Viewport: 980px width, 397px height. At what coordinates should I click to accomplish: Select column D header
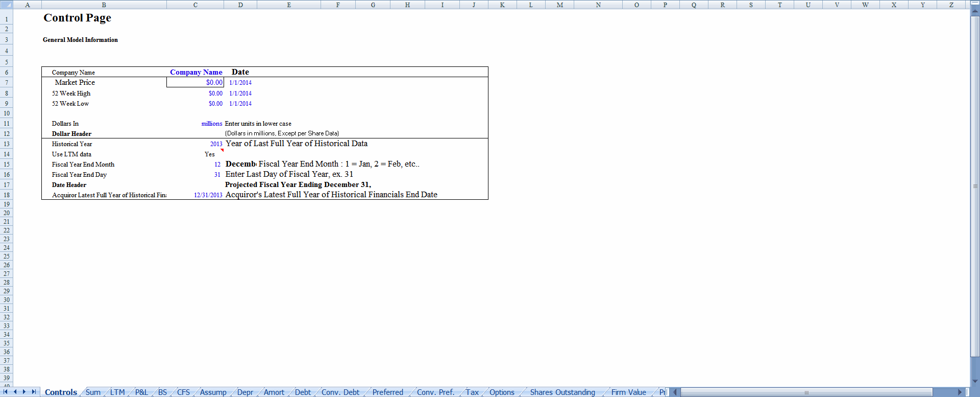(x=240, y=5)
